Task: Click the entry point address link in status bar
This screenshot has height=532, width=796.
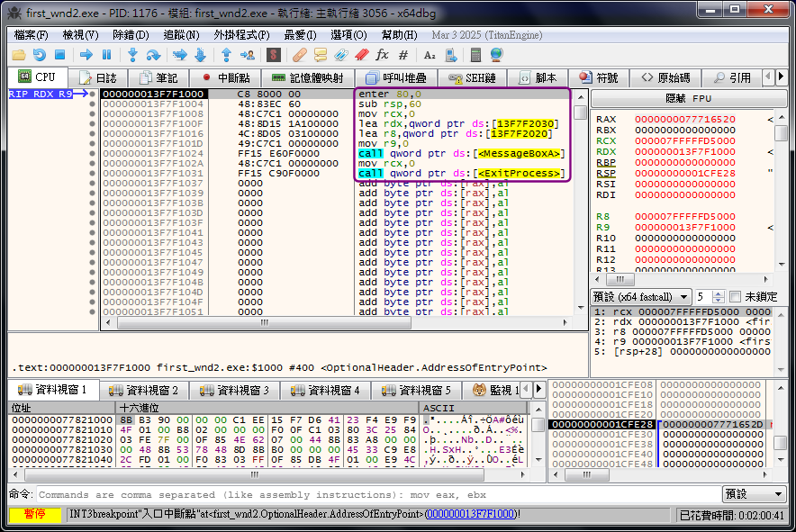Action: [471, 514]
